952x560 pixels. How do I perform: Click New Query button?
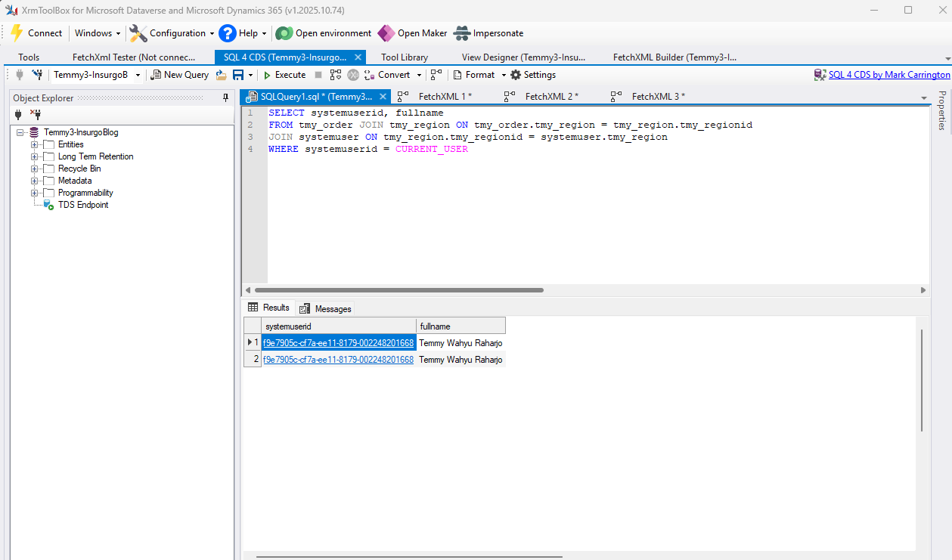point(180,75)
